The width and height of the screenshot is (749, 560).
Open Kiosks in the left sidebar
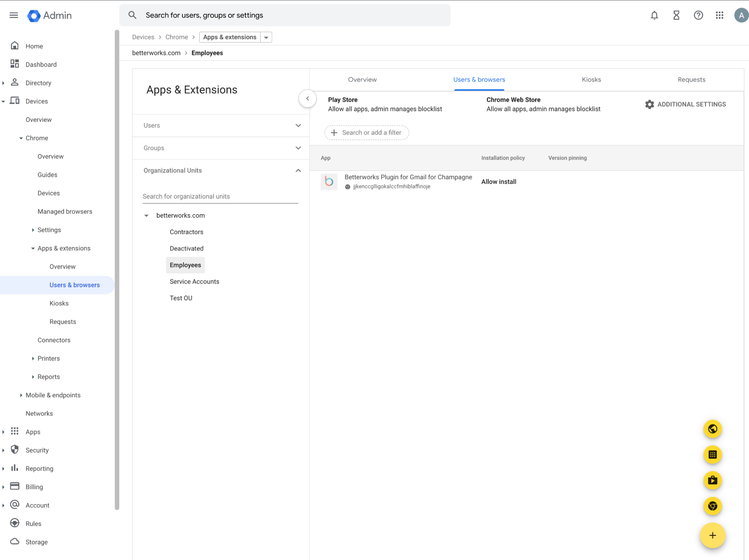coord(59,303)
